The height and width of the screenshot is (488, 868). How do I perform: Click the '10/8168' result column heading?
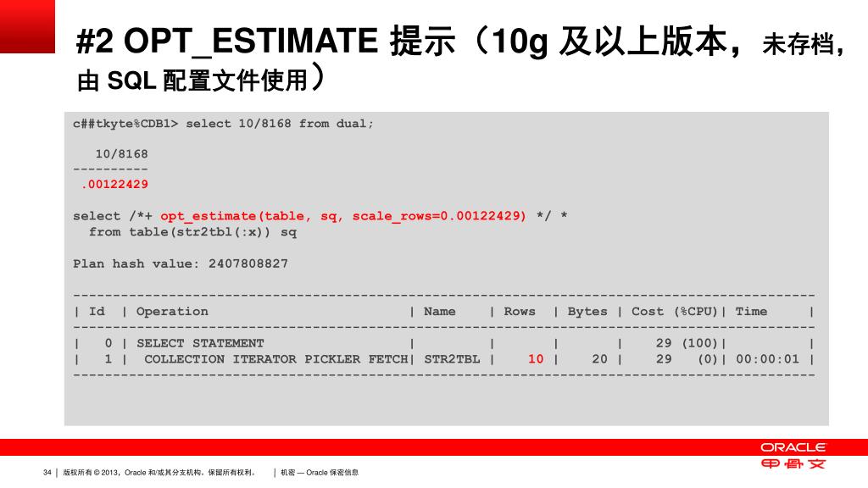click(122, 154)
